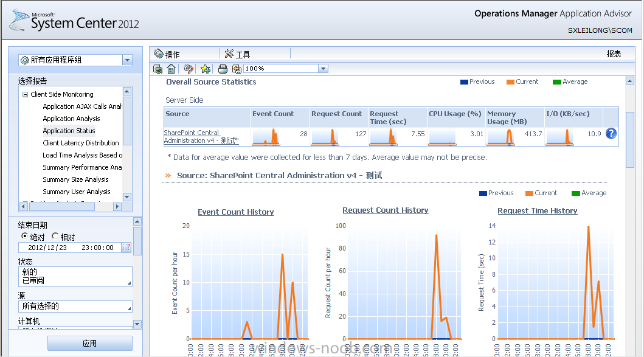Select the Application Status report
Image resolution: width=644 pixels, height=357 pixels.
tap(69, 131)
